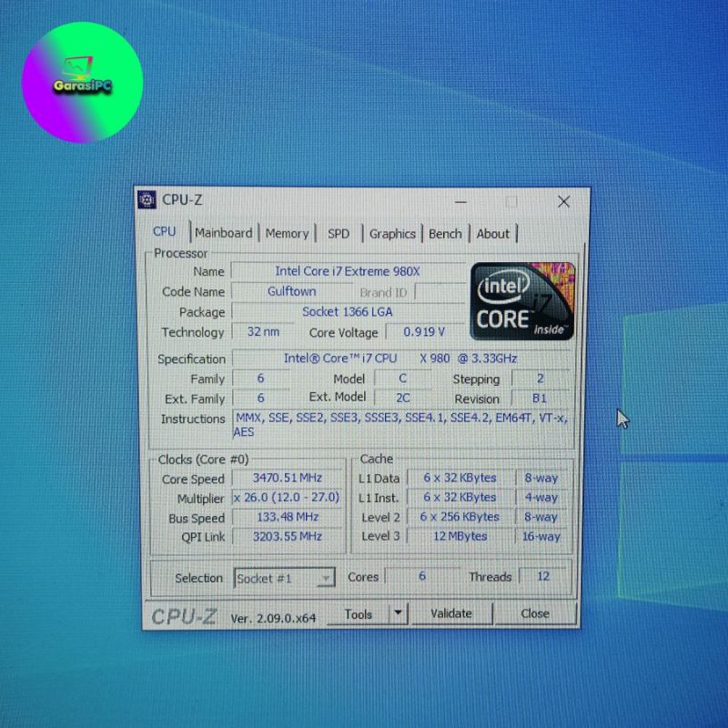Click the Validate button
The height and width of the screenshot is (728, 728).
point(451,613)
